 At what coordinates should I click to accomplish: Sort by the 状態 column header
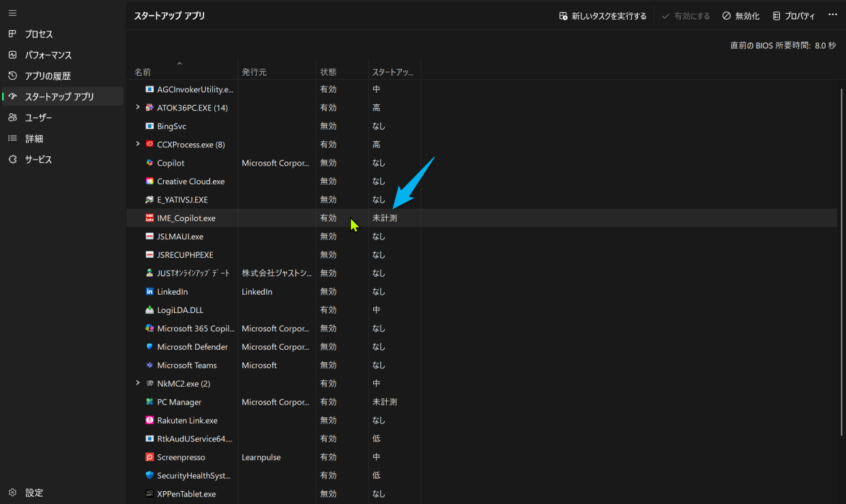[x=328, y=72]
